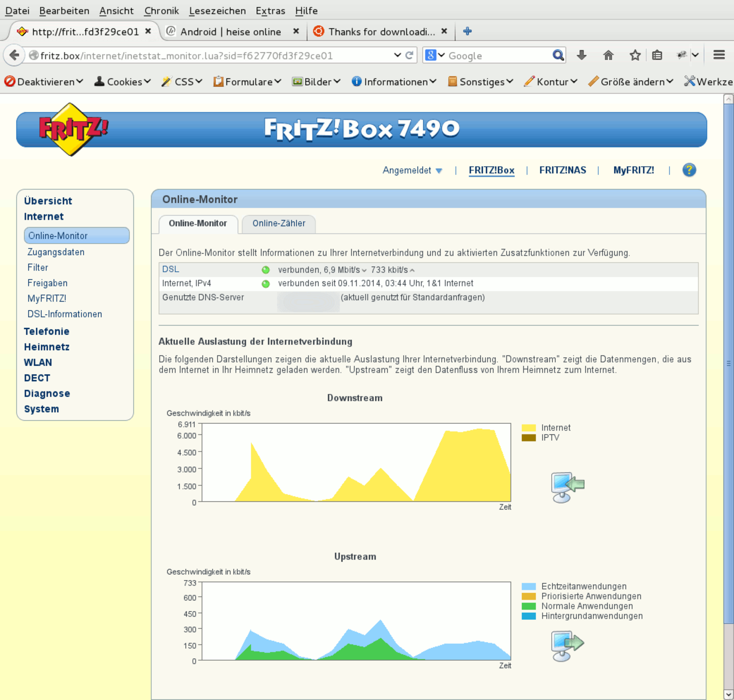Open the downloads arrow icon
Viewport: 734px width, 700px height.
pos(581,55)
